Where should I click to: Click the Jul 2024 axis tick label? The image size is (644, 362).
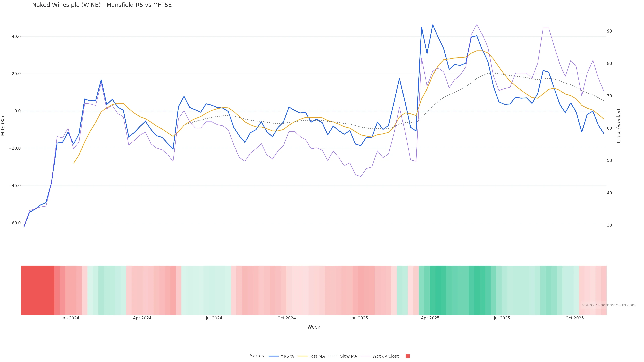(214, 318)
